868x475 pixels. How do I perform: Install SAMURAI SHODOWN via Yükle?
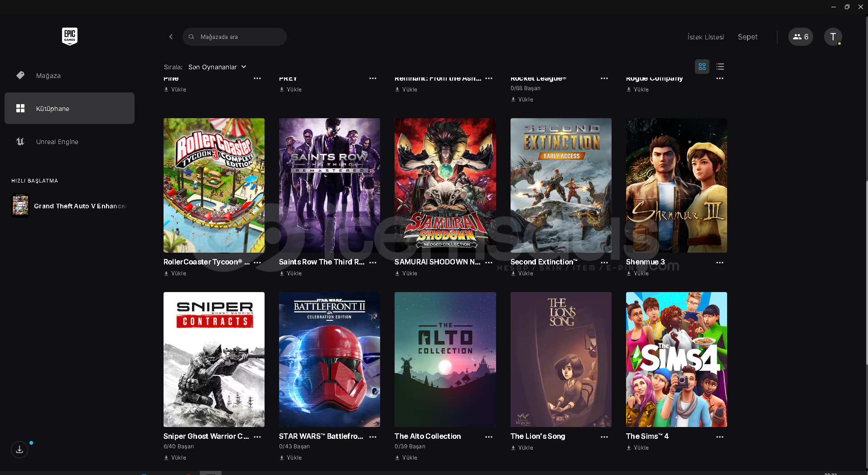point(406,273)
